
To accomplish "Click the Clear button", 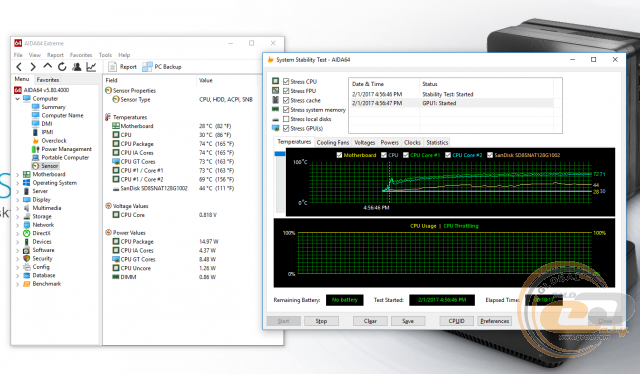I will [370, 321].
